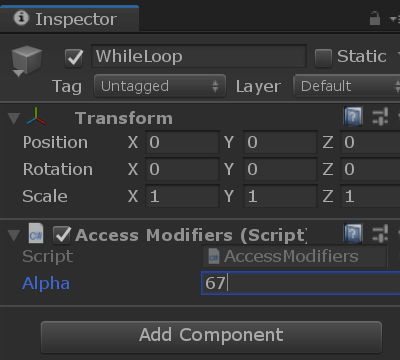
Task: Open Access Modifiers script help icon
Action: coord(353,233)
